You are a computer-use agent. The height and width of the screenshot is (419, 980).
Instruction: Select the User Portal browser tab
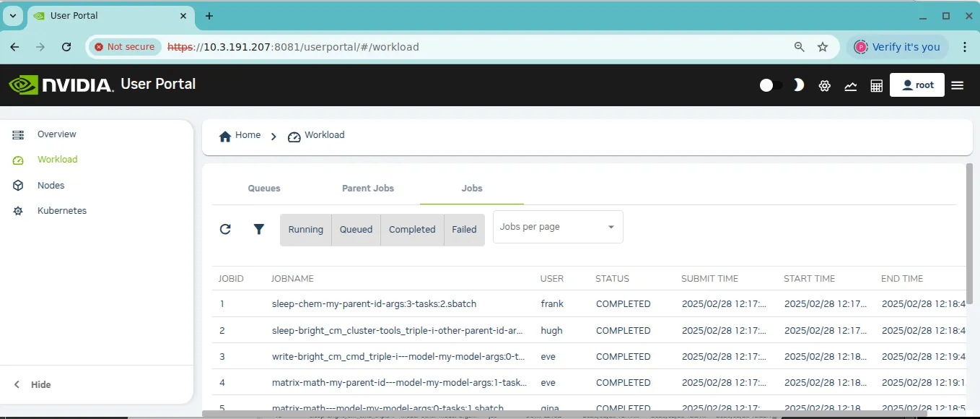click(110, 16)
